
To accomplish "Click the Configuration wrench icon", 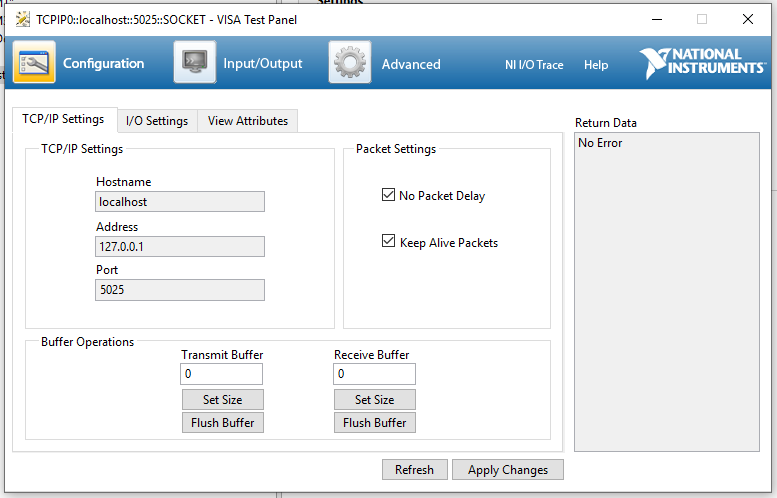I will (34, 63).
